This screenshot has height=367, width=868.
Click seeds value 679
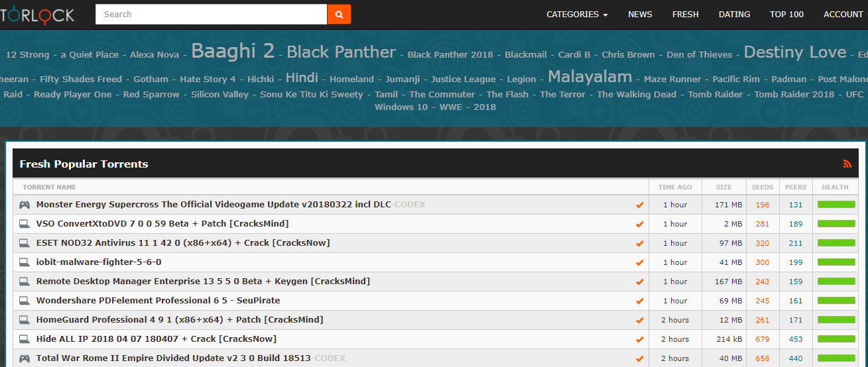[762, 339]
